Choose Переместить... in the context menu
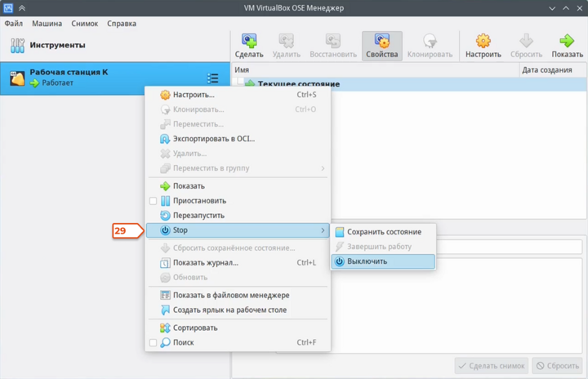 point(238,124)
